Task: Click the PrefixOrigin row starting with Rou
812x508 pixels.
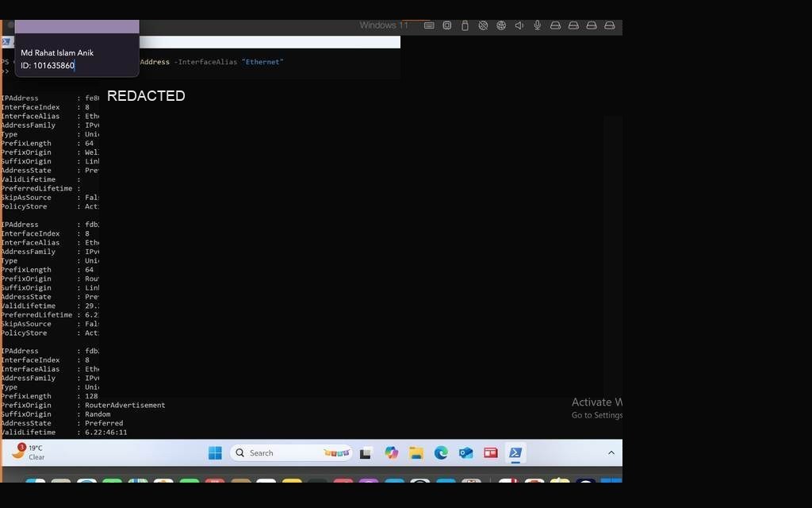Action: [50, 279]
